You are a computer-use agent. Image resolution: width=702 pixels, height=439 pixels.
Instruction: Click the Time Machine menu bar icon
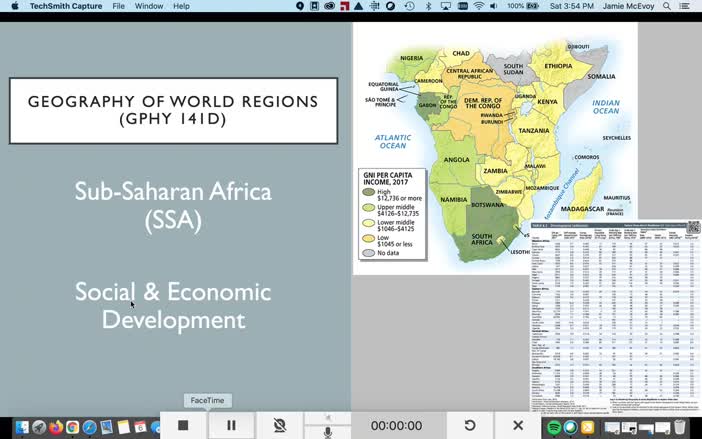tap(409, 6)
